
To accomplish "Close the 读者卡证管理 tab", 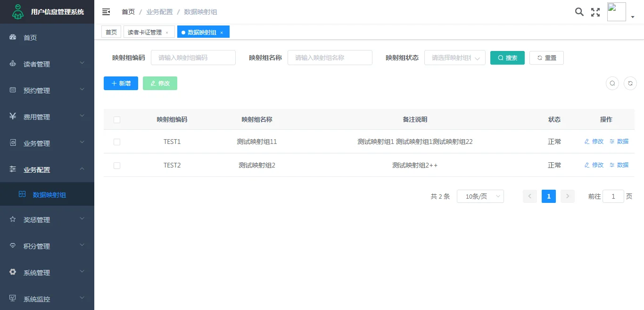I will pos(167,33).
